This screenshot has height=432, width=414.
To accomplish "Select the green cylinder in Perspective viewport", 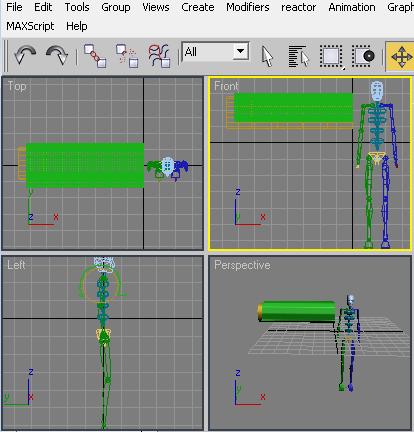I will pyautogui.click(x=297, y=311).
